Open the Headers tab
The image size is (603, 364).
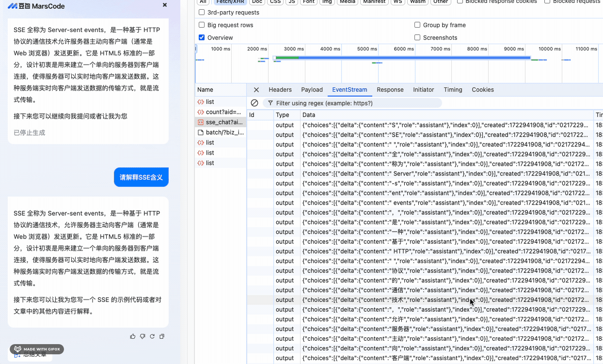(280, 90)
